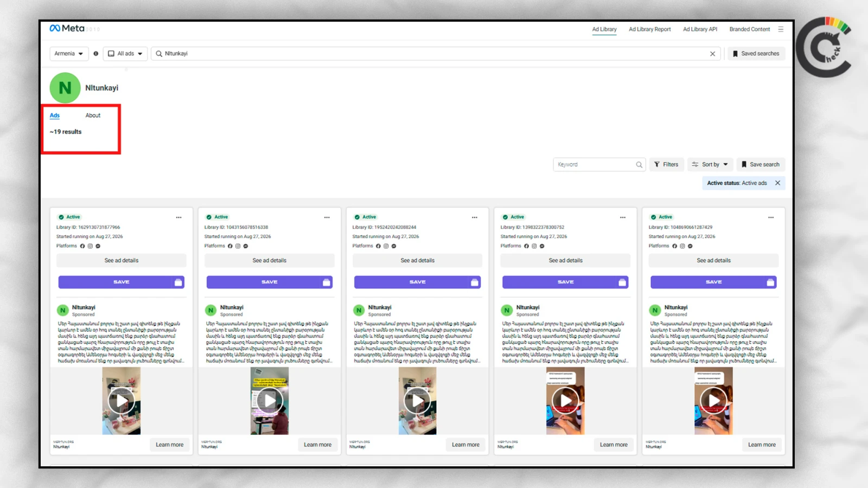Focus the main Nltunkayi search field

tap(437, 54)
